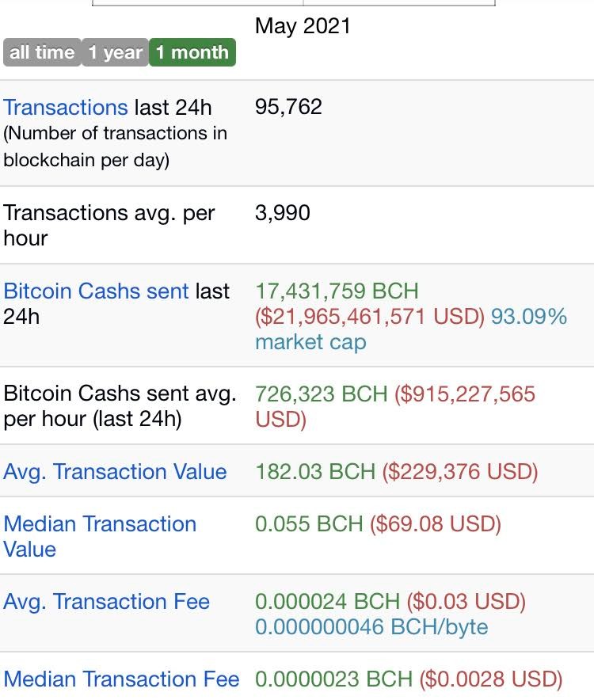The image size is (594, 700).
Task: Open the Avg. Transaction Value link
Action: point(115,472)
